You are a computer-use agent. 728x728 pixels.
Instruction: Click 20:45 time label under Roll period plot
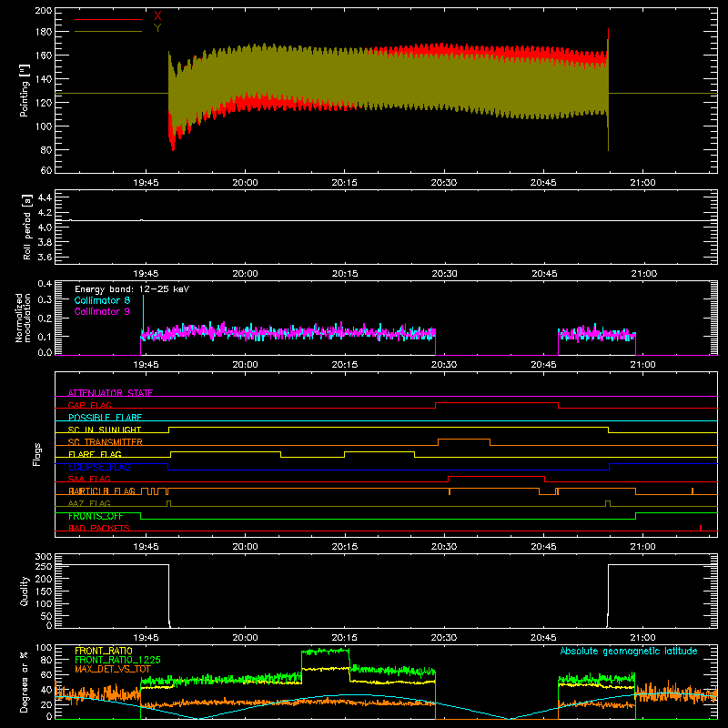[x=543, y=274]
